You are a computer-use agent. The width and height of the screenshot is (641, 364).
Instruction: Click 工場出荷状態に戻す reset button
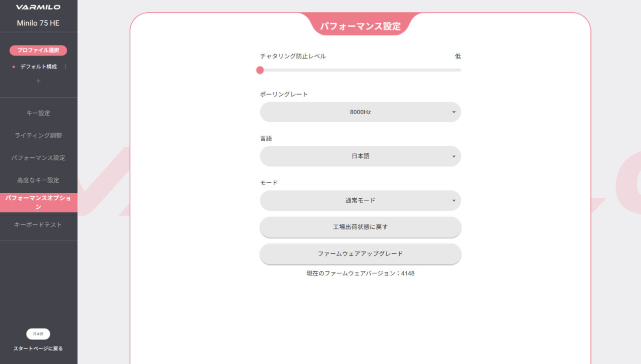point(361,227)
